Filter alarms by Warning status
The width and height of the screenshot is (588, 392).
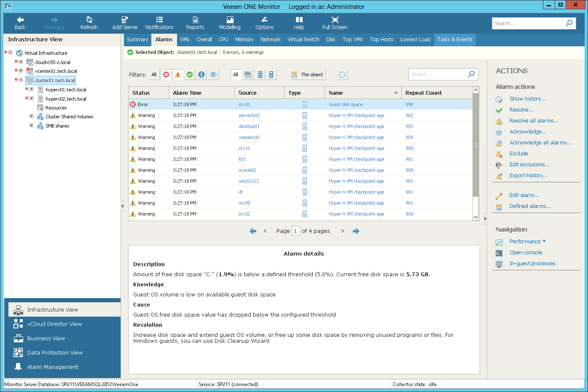(x=178, y=75)
